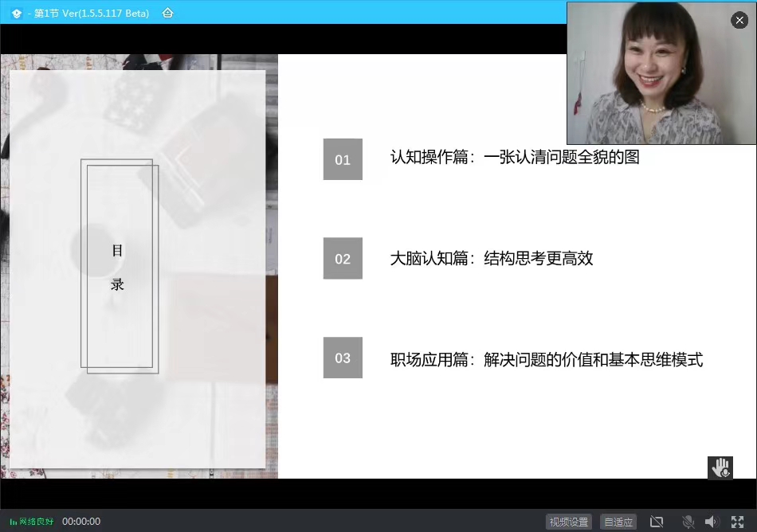The height and width of the screenshot is (532, 757).
Task: Toggle the muted microphone icon
Action: point(688,522)
